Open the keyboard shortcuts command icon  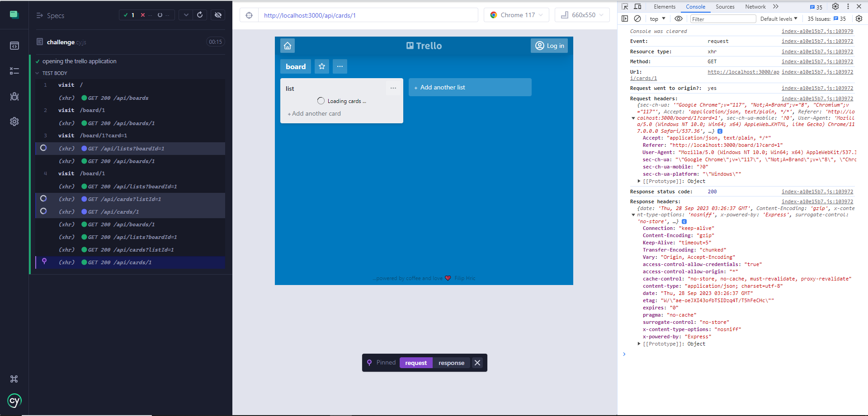pos(14,379)
